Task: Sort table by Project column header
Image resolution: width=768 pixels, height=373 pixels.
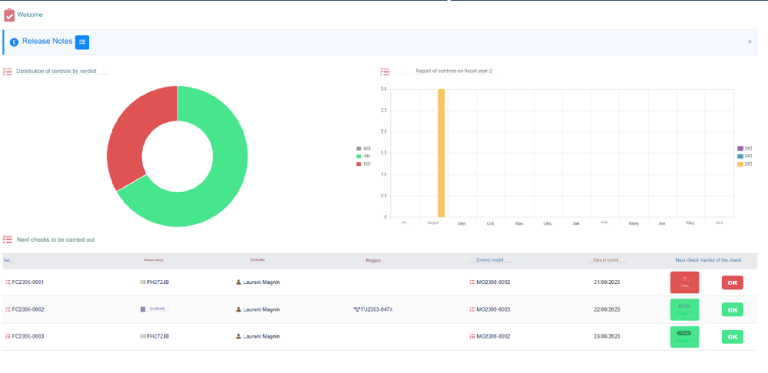Action: pyautogui.click(x=373, y=260)
